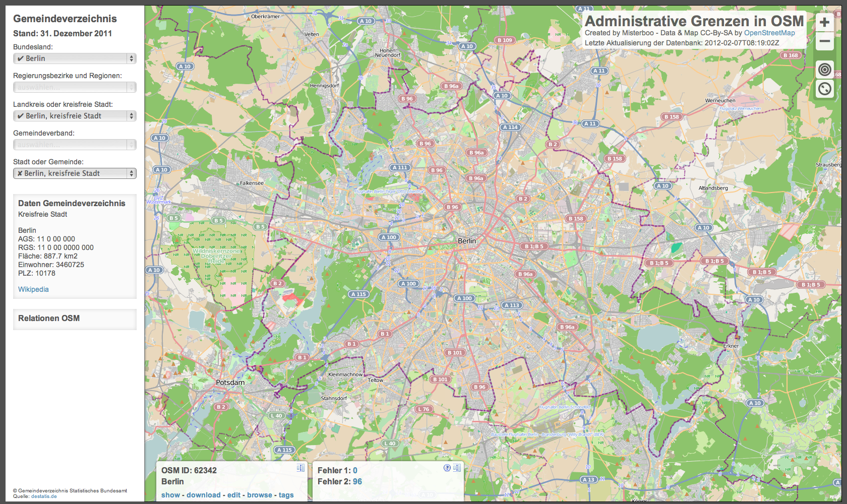The width and height of the screenshot is (847, 504).
Task: Click the 'edit' link in OSM panel
Action: click(x=234, y=495)
